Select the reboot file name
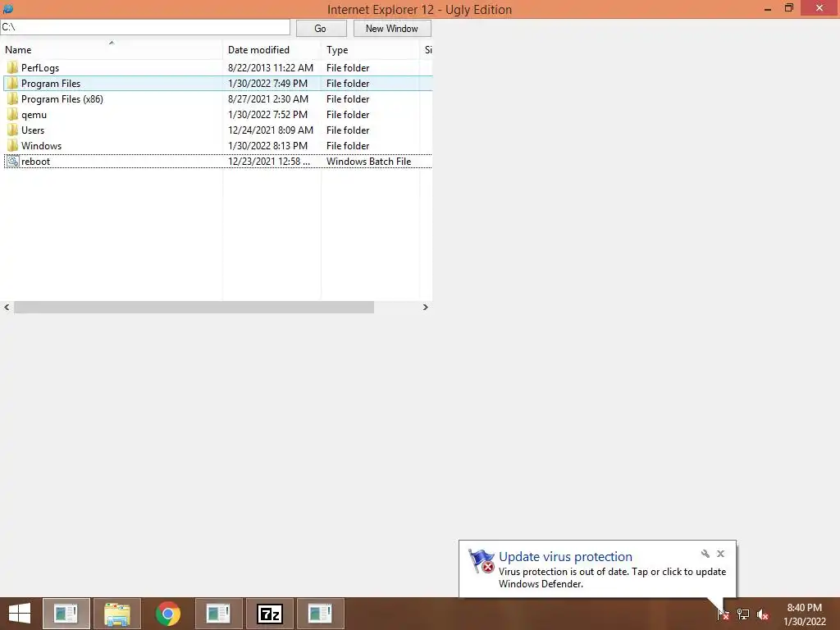 pyautogui.click(x=35, y=162)
